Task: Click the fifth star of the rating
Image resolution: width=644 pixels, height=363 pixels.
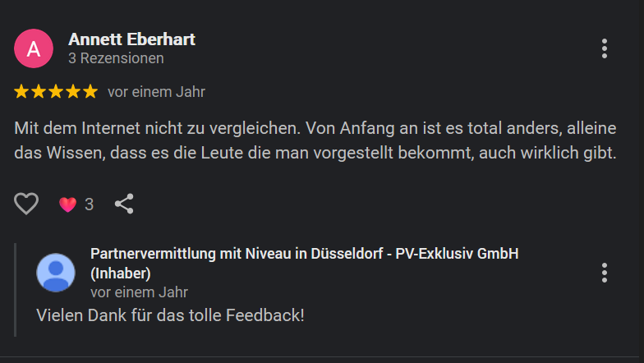Action: click(90, 92)
